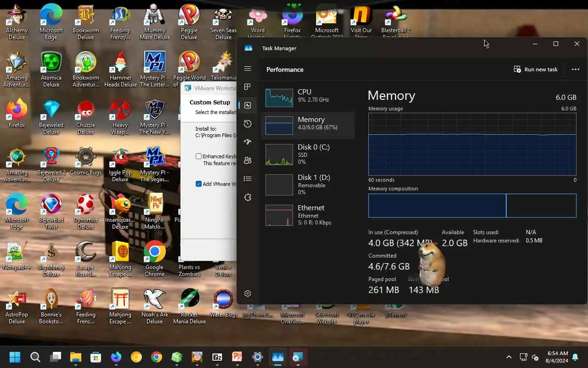Open Insaniquarium Deluxe desktop icon
Screen dimensions: 588x368
pyautogui.click(x=120, y=212)
